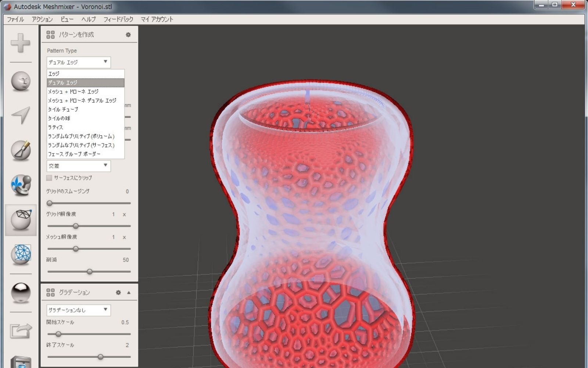This screenshot has width=588, height=368.
Task: Click the Import plus icon
Action: click(21, 43)
